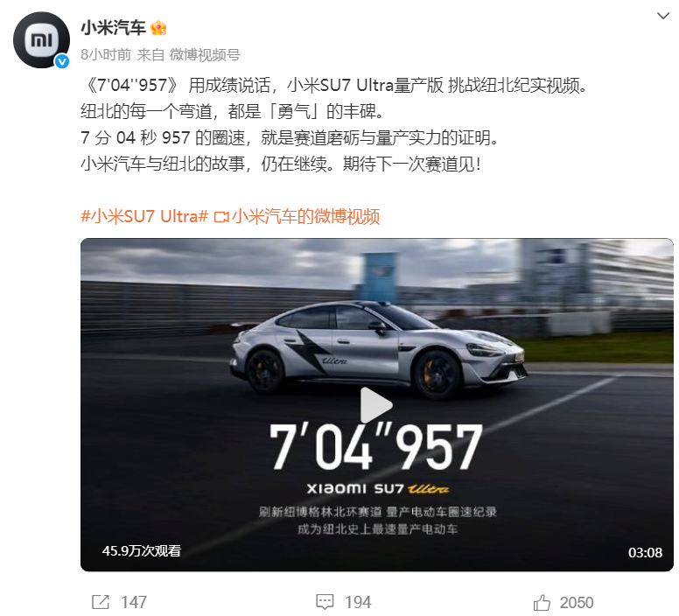
Task: Like the post with thumbs-up icon
Action: [542, 602]
